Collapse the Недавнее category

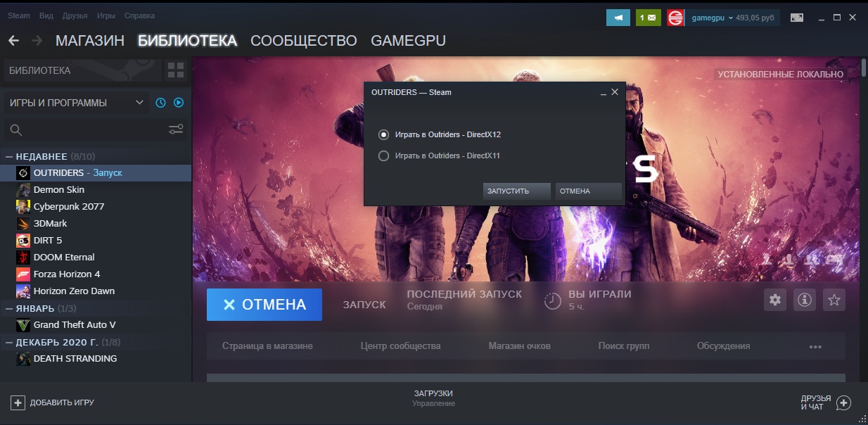(9, 156)
